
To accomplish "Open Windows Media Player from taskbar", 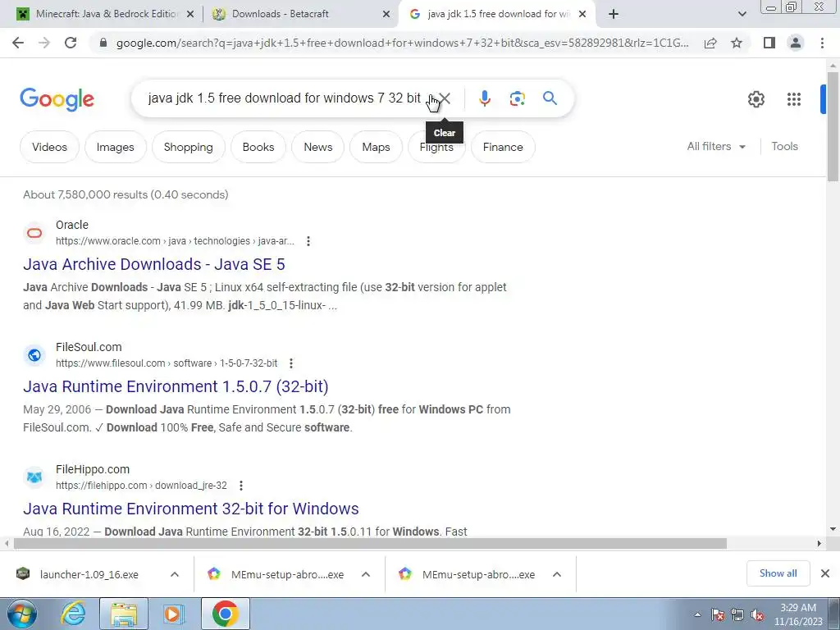I will click(173, 614).
